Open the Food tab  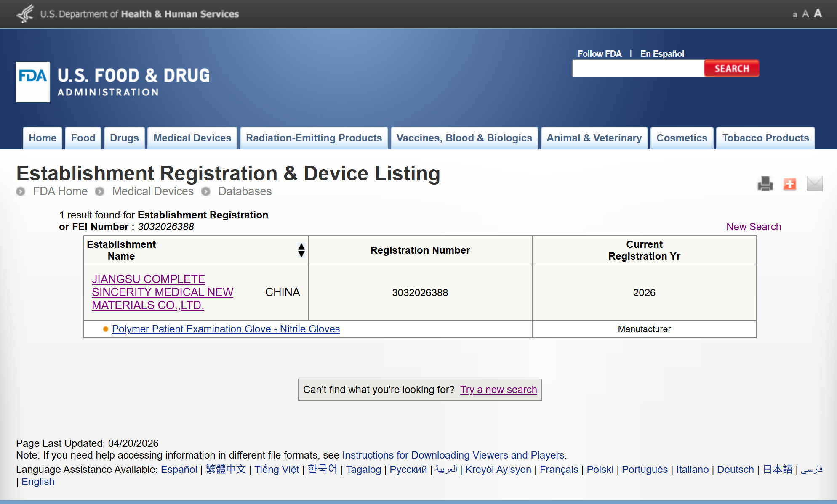83,138
